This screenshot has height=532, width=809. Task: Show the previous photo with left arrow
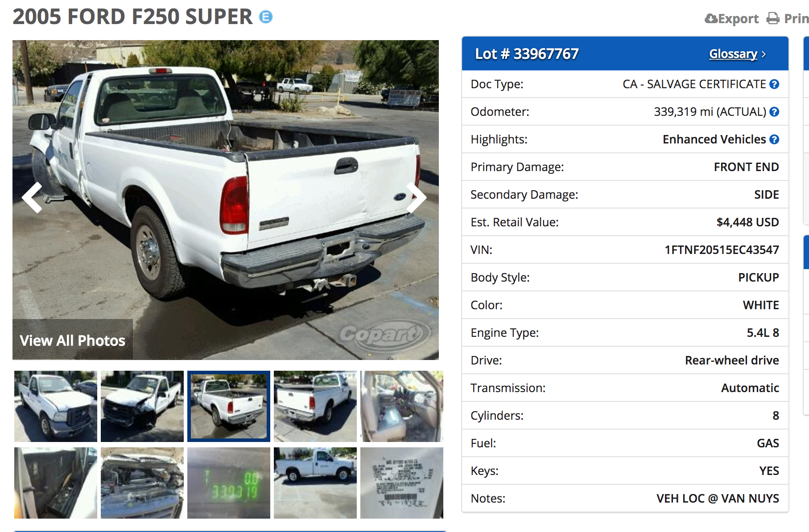pyautogui.click(x=33, y=197)
